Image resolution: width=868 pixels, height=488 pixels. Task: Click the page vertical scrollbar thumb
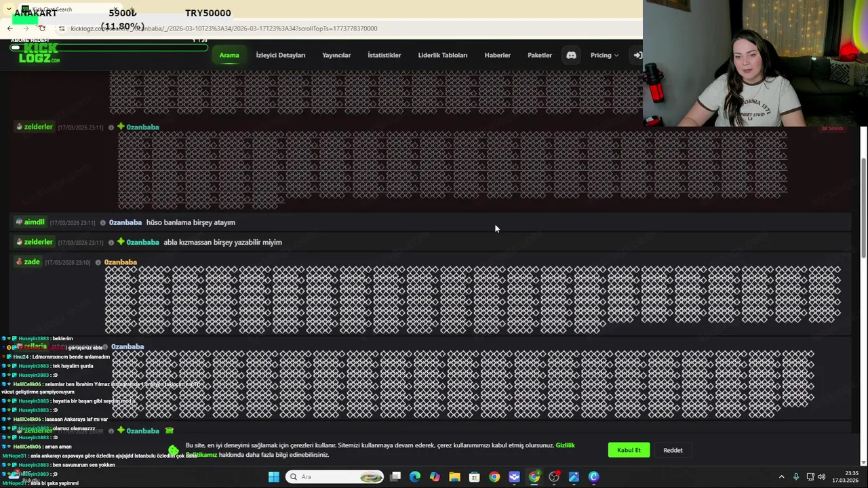(x=863, y=207)
